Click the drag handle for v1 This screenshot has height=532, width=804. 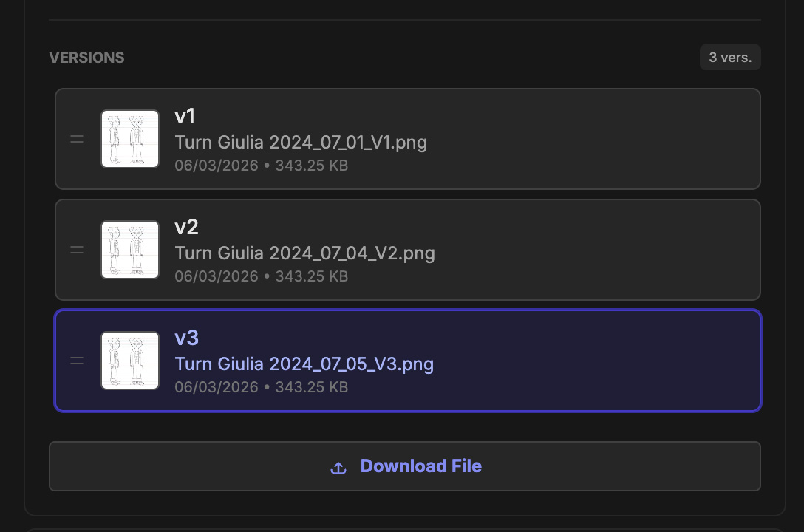(77, 139)
